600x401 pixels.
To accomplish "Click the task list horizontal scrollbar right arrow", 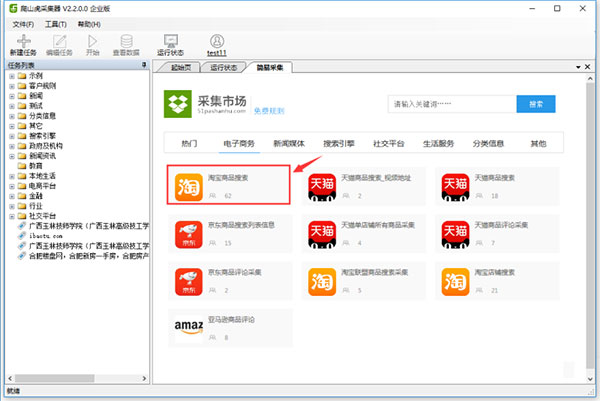I will (144, 378).
